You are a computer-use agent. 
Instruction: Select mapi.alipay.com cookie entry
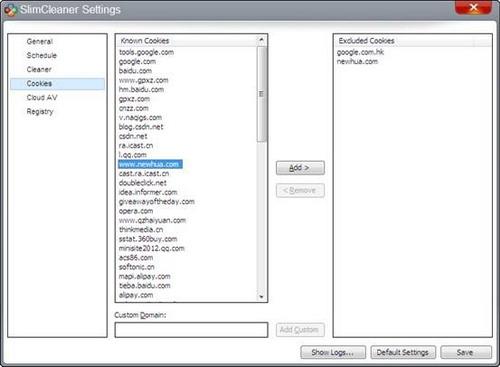point(145,276)
